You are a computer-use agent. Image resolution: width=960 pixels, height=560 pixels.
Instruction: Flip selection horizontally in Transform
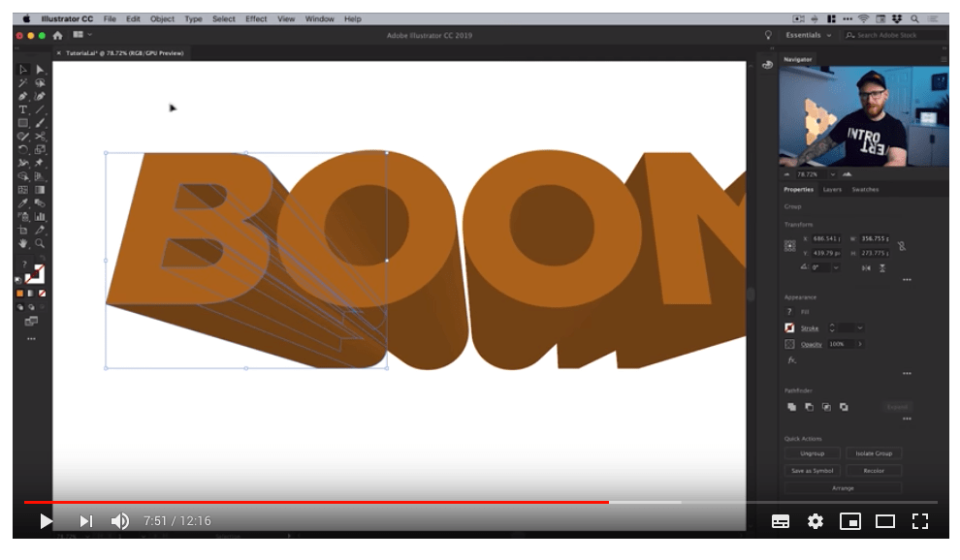(866, 268)
